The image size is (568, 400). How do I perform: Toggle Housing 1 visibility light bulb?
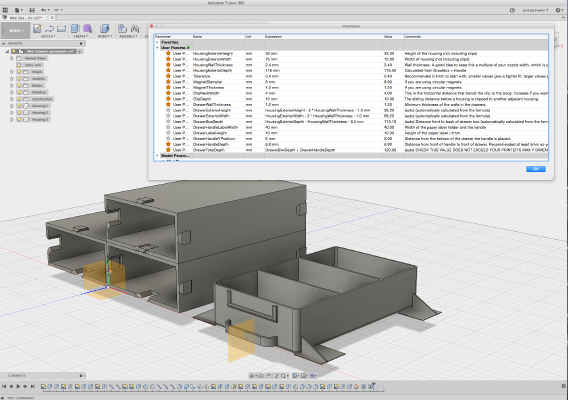pos(19,106)
